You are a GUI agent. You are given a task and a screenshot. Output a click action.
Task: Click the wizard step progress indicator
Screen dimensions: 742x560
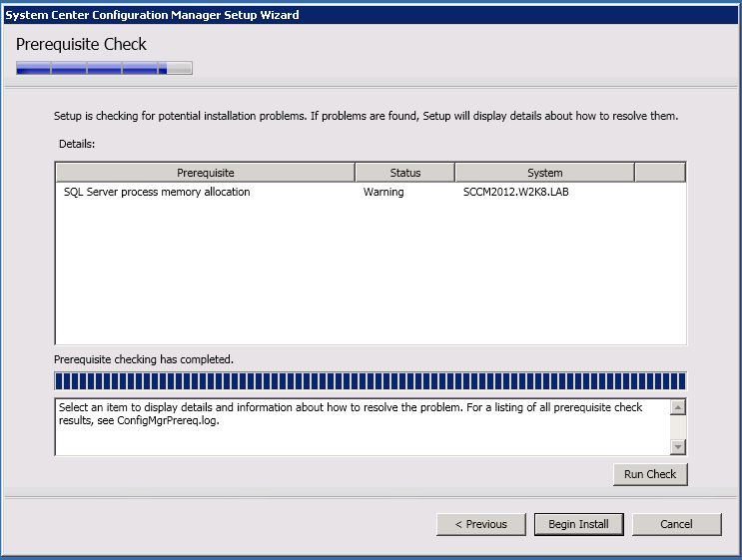click(104, 68)
